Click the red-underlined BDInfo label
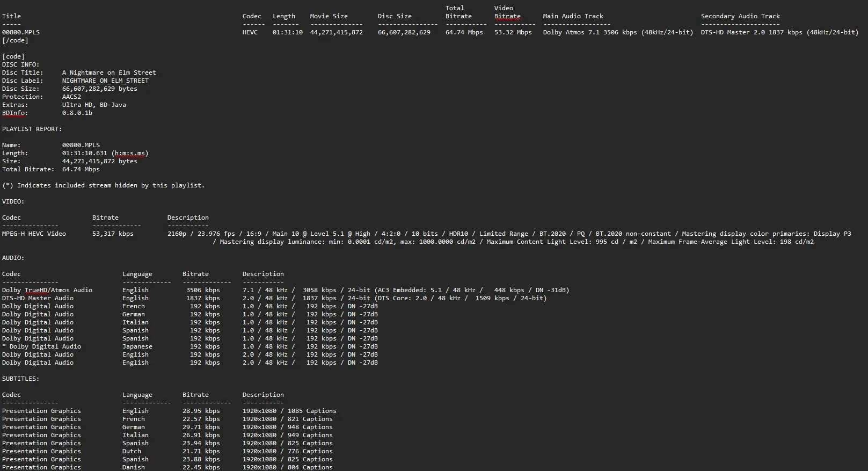Viewport: 868px width, 471px height. coord(15,113)
